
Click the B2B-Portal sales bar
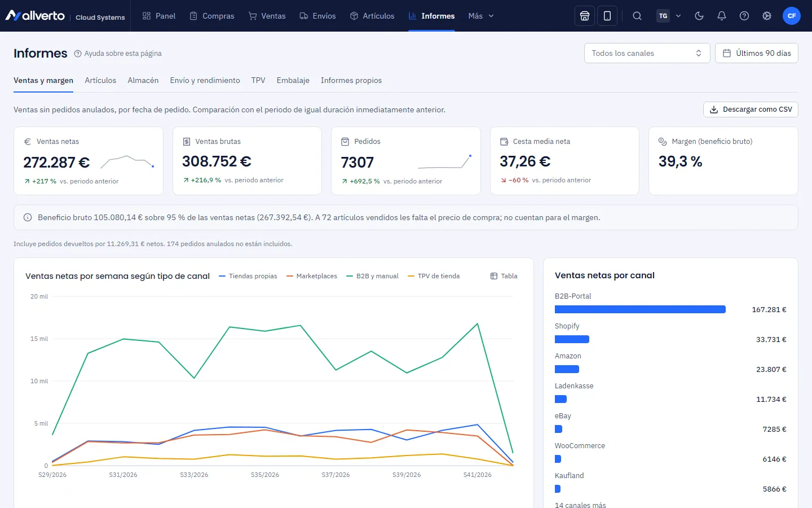[640, 309]
